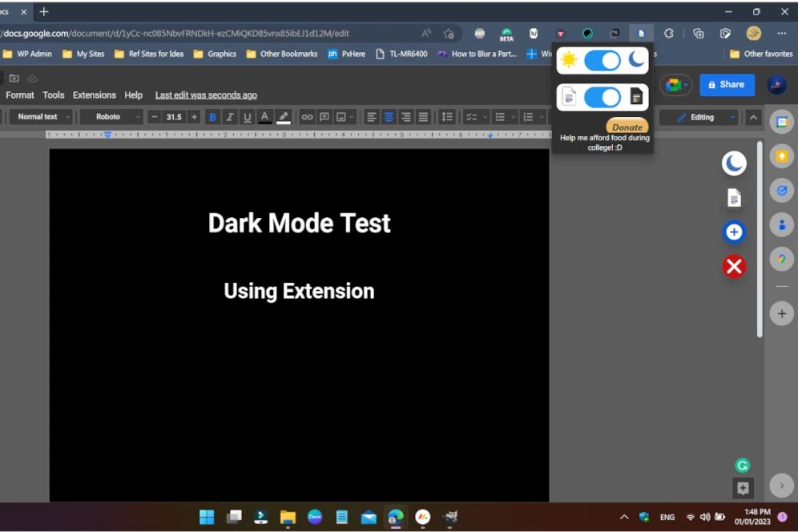
Task: Apply justified text alignment
Action: pos(423,117)
